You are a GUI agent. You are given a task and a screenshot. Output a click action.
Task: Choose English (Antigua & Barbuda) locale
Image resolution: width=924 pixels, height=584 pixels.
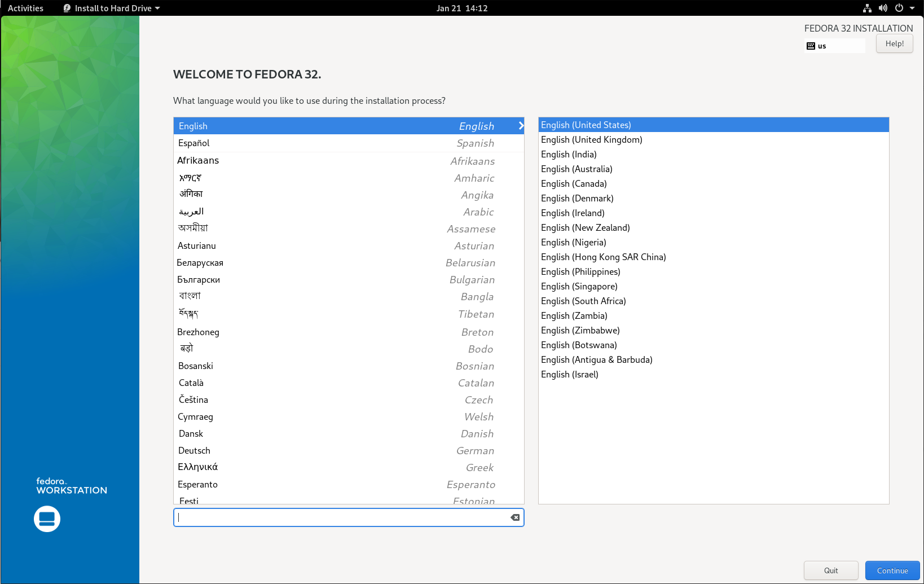tap(714, 359)
